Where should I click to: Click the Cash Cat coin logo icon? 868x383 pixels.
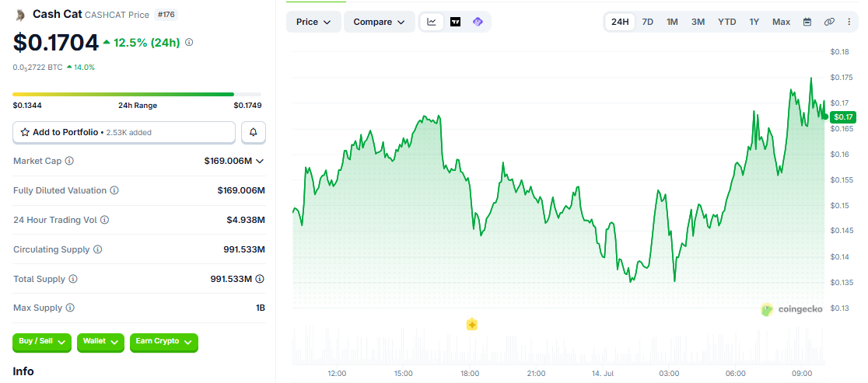pyautogui.click(x=20, y=15)
